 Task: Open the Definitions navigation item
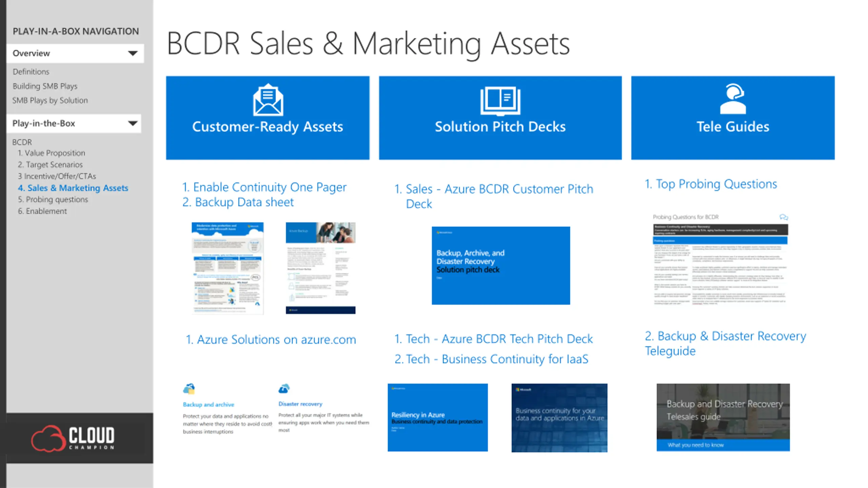(31, 72)
